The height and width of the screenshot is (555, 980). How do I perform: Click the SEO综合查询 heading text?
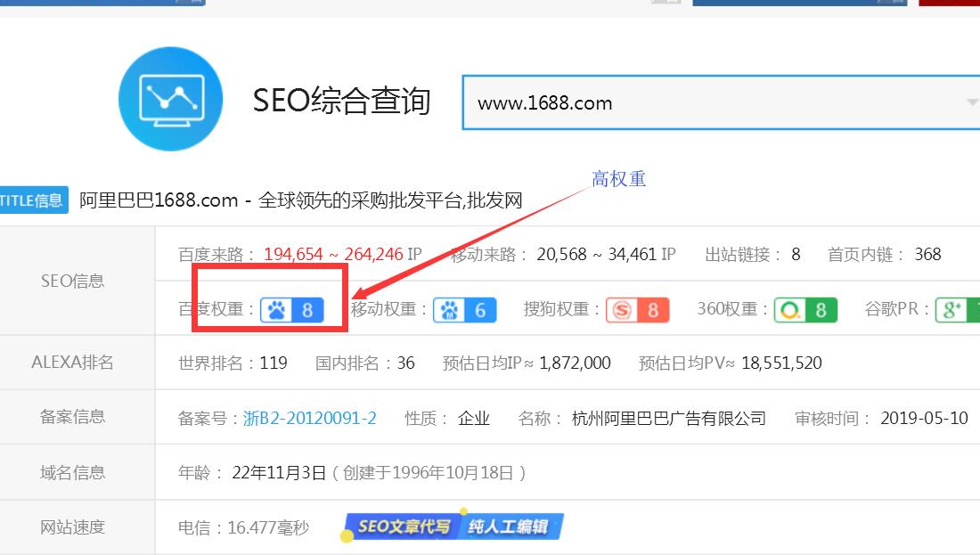tap(341, 101)
